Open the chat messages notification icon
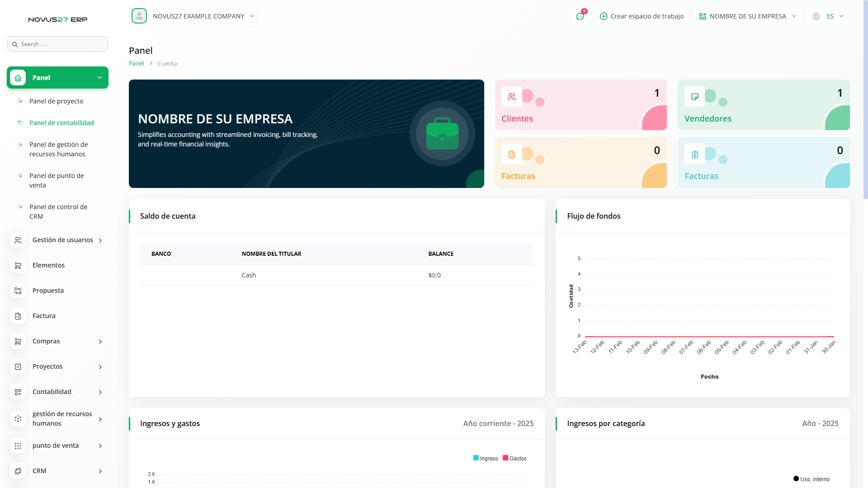 580,16
